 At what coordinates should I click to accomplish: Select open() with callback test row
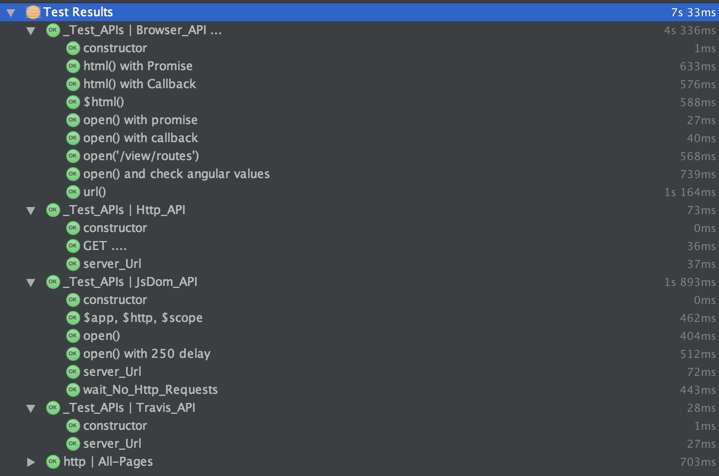[x=140, y=138]
